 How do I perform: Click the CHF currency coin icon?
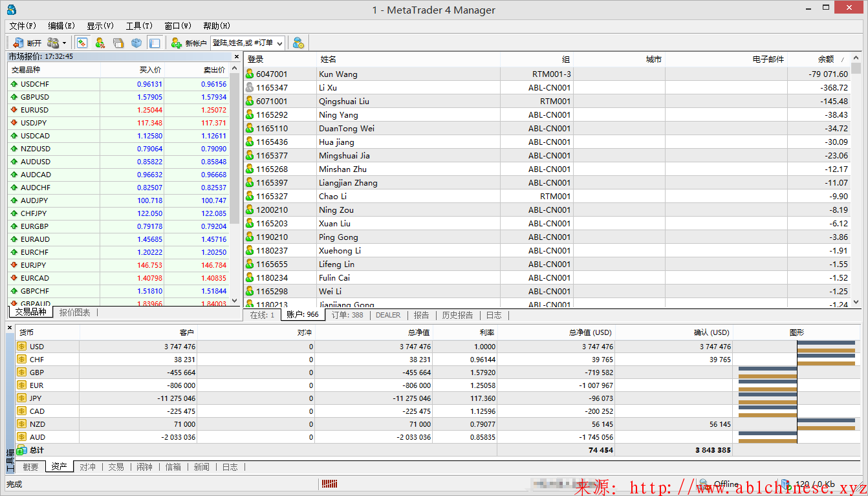pos(21,360)
